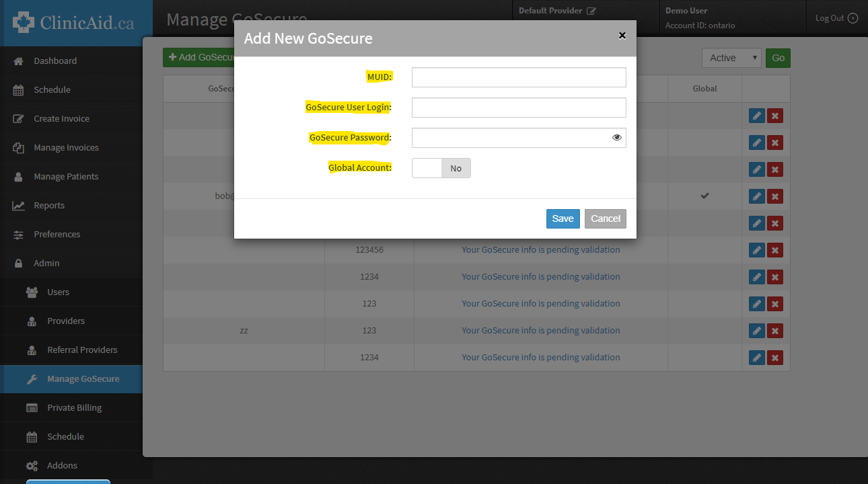
Task: Click the Users group icon
Action: coord(32,292)
